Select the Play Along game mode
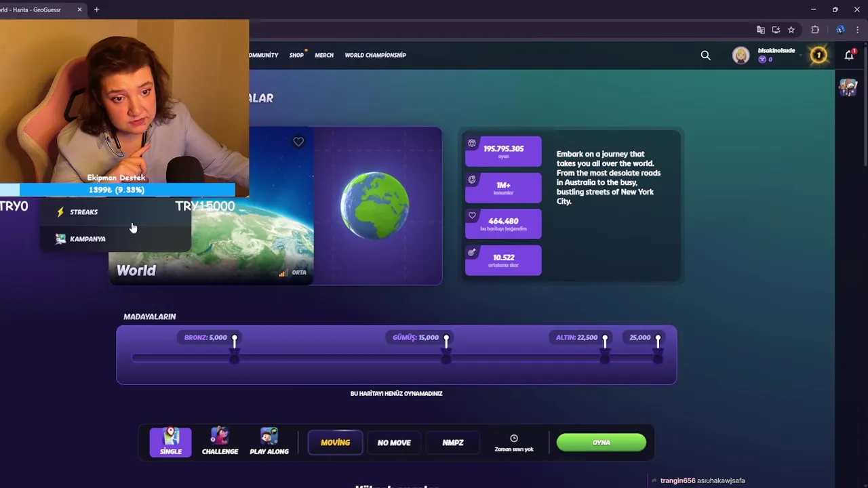 (x=269, y=442)
